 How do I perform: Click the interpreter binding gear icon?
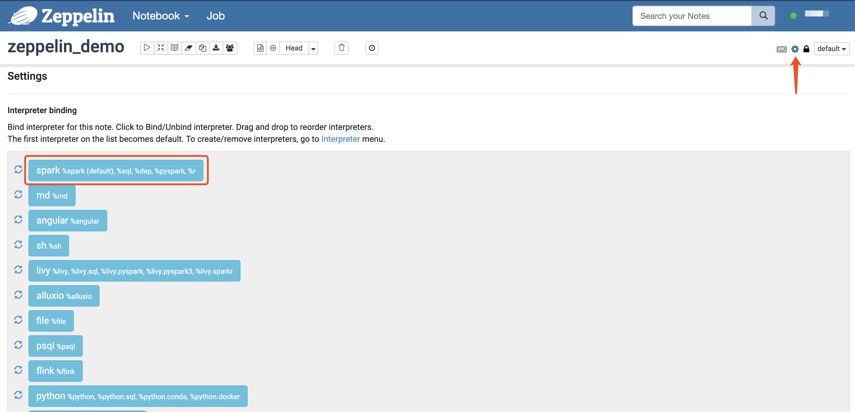pos(795,49)
